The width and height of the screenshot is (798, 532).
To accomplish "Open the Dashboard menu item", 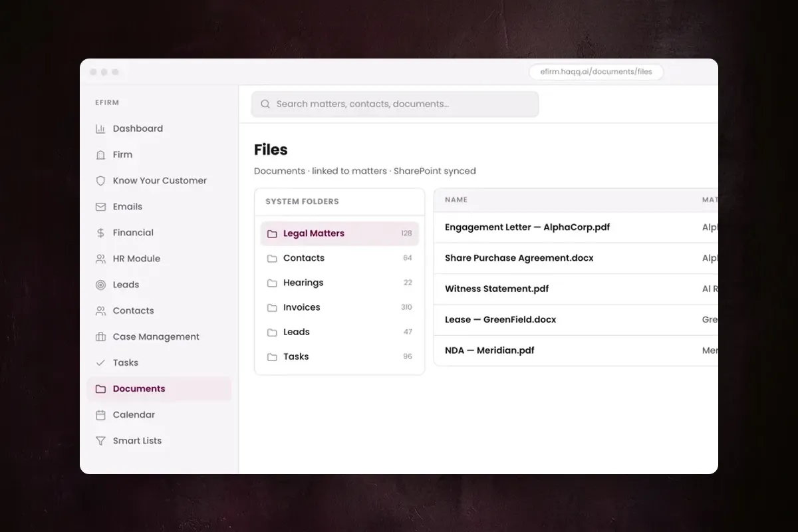I will click(159, 128).
